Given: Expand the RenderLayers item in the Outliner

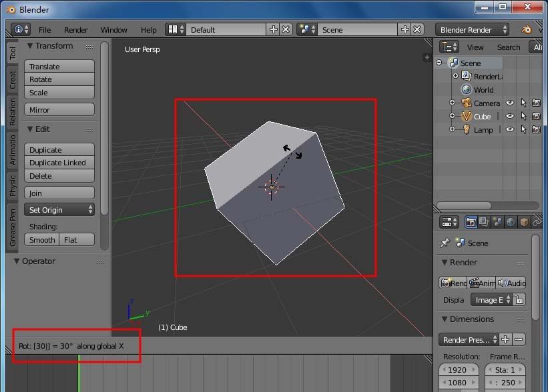Looking at the screenshot, I should pos(455,75).
